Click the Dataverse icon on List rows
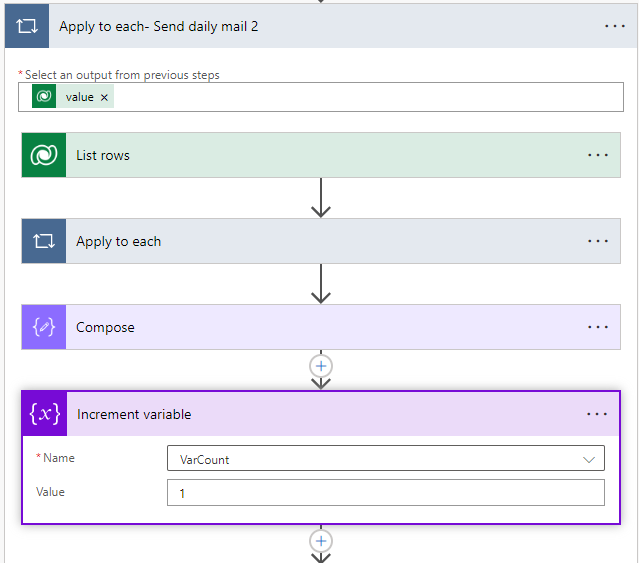The image size is (639, 563). coord(44,155)
